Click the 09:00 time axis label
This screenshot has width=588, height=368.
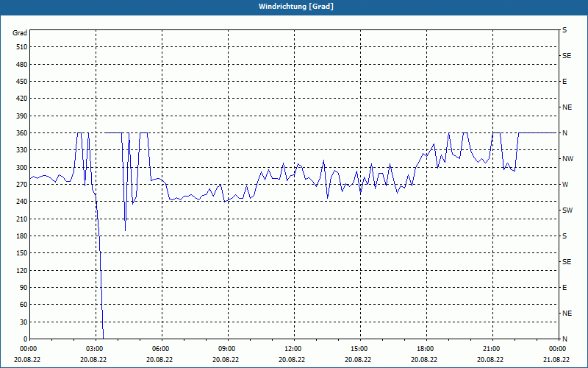(226, 349)
